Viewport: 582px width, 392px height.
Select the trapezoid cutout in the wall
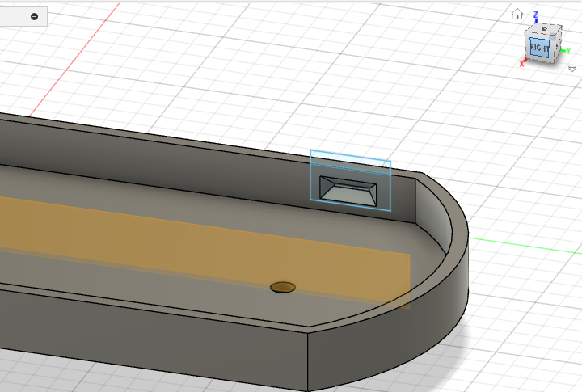(x=348, y=191)
